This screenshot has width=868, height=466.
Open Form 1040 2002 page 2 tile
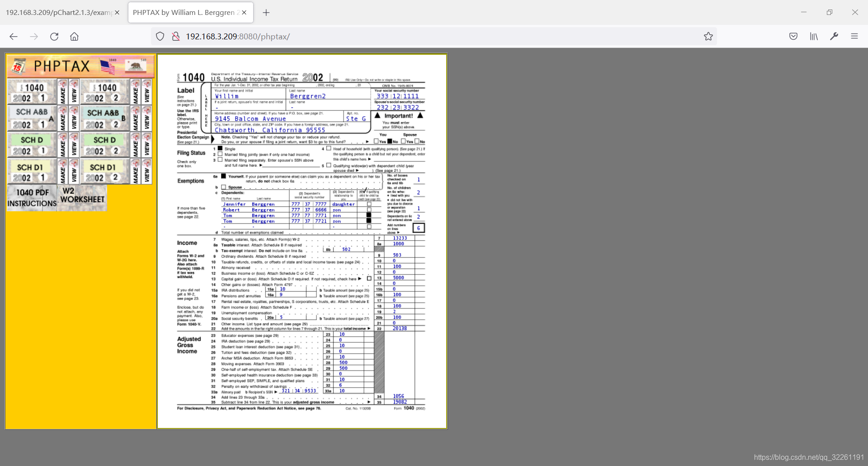click(105, 92)
